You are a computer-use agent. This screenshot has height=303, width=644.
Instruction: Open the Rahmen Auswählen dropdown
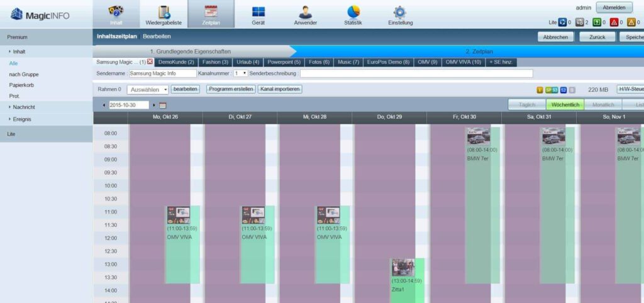click(148, 89)
